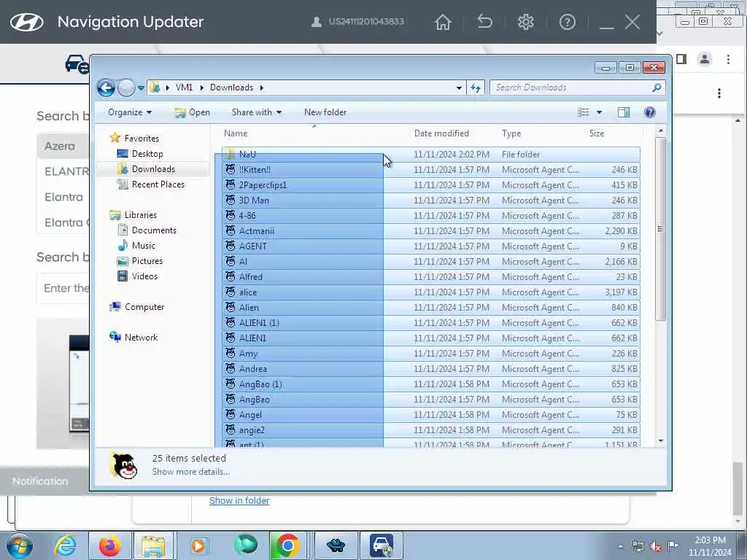Screen dimensions: 747x560
Task: Select Downloads in Favorites sidebar
Action: [153, 169]
